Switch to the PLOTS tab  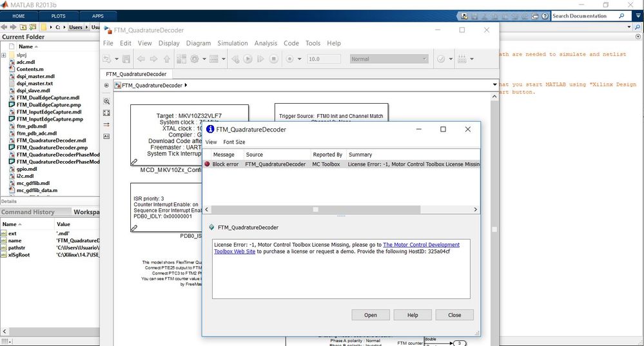click(x=58, y=16)
